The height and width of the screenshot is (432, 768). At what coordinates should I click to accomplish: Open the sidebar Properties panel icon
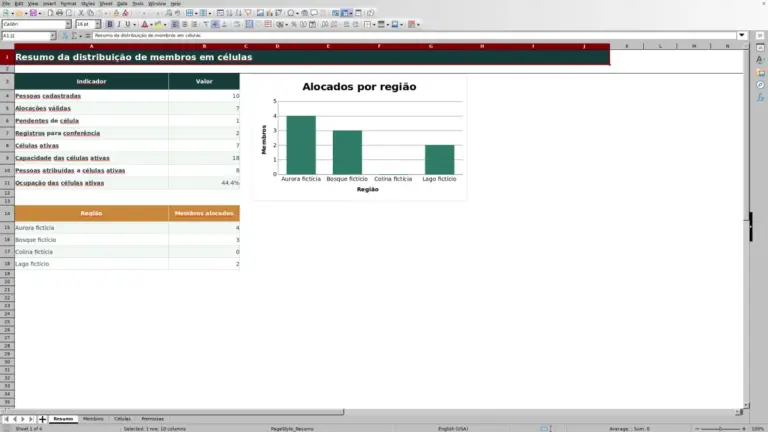point(760,48)
